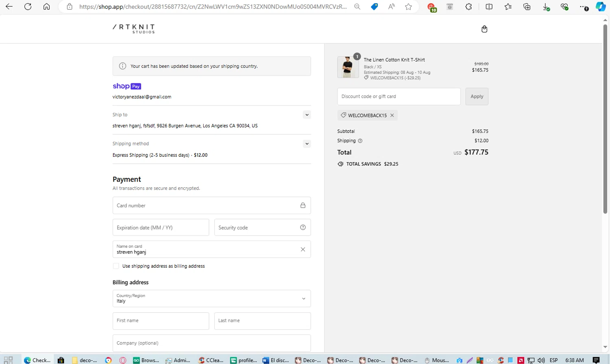Open the shopping bag cart icon
610x364 pixels.
(484, 29)
